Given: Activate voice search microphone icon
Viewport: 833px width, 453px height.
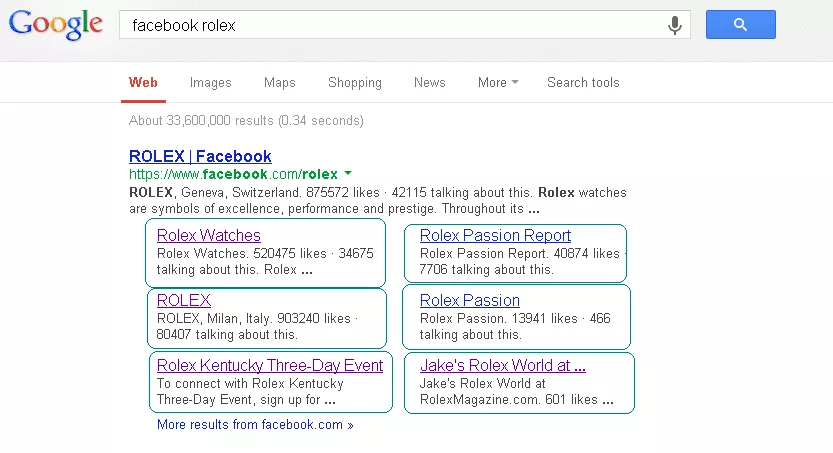Looking at the screenshot, I should (675, 25).
